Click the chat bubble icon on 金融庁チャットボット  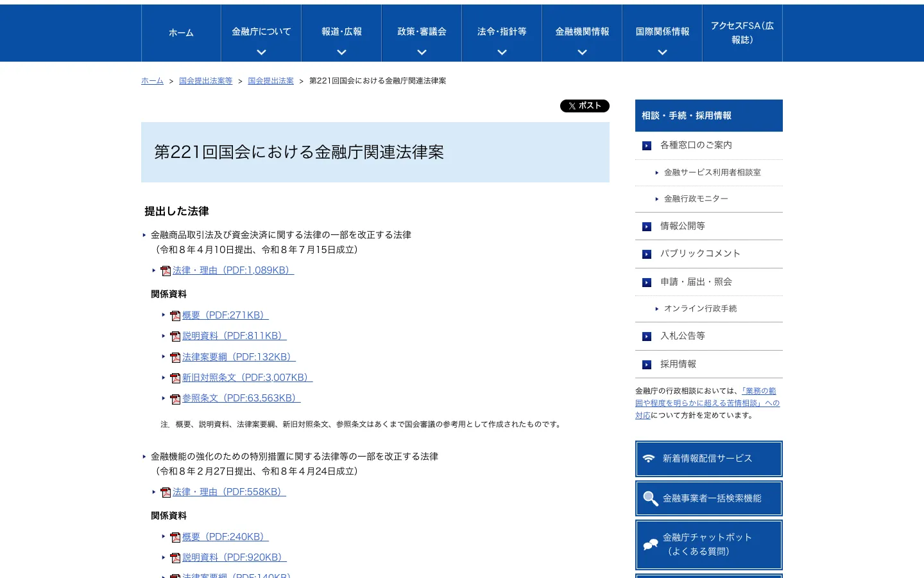coord(651,545)
